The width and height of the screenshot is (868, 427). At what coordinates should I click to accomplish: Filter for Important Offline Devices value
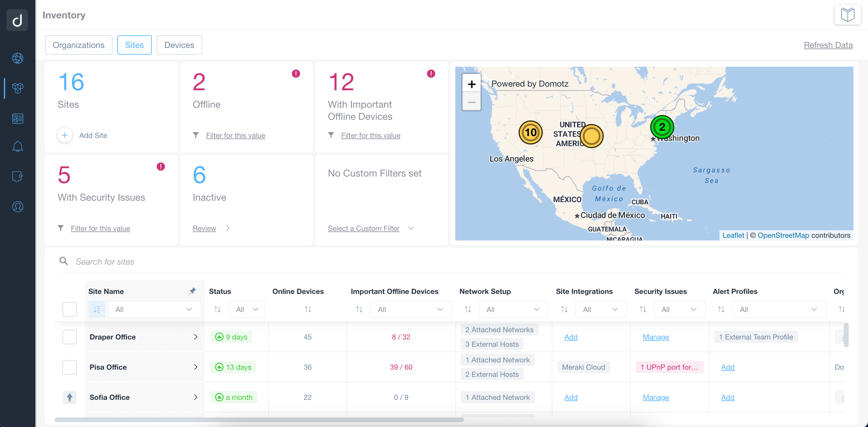(370, 135)
